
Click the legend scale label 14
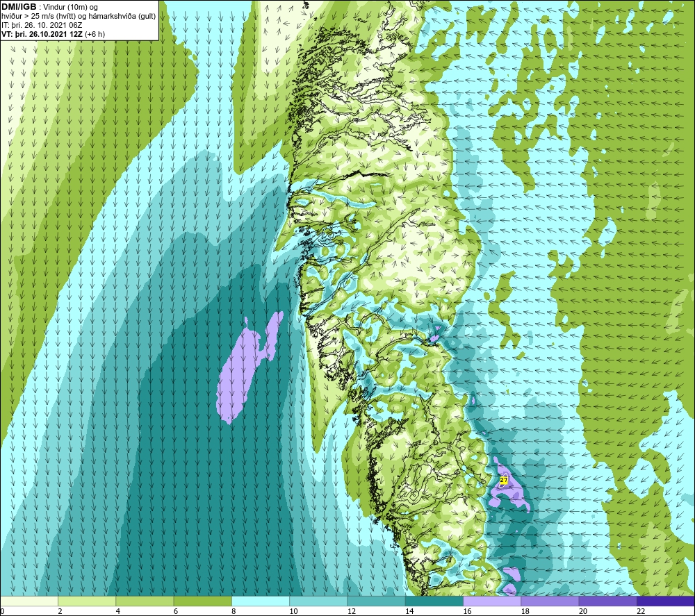click(x=409, y=611)
